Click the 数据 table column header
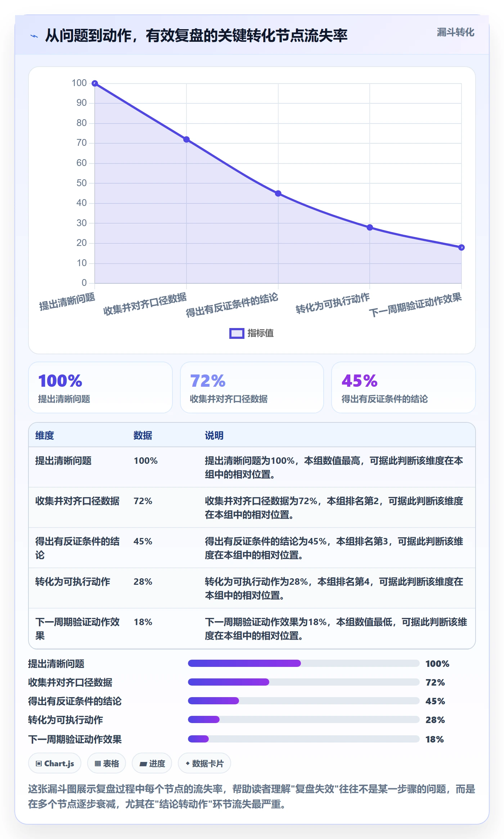 (x=143, y=435)
